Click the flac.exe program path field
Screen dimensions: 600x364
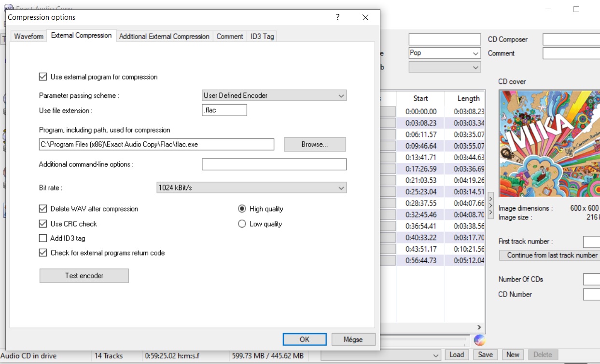(156, 144)
